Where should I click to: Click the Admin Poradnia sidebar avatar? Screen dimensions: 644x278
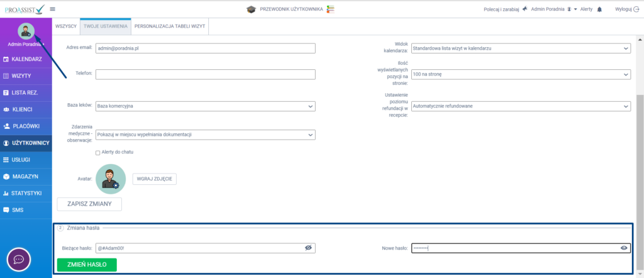pos(26,31)
